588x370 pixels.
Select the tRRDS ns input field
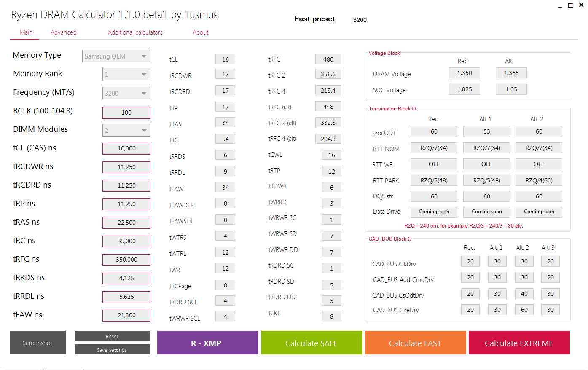click(x=126, y=278)
